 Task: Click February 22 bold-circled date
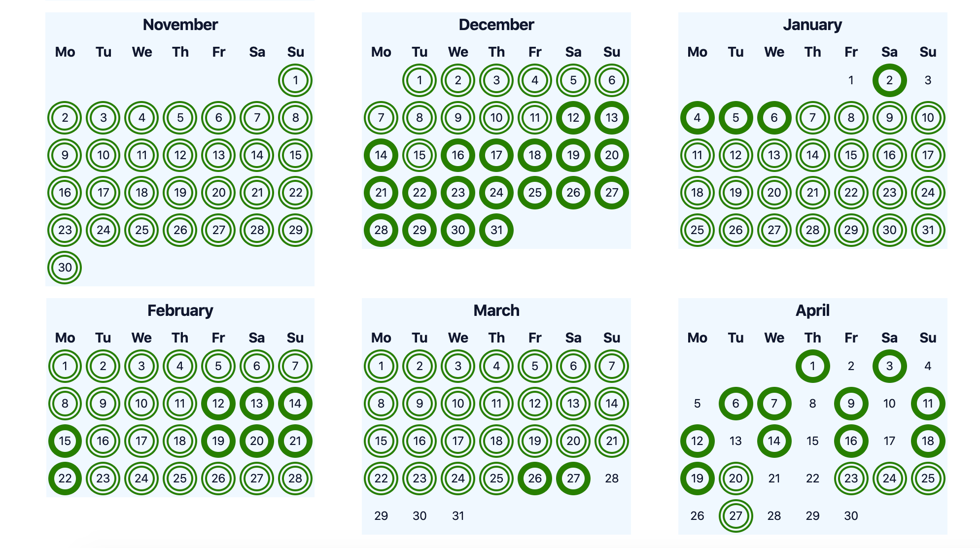(x=65, y=479)
